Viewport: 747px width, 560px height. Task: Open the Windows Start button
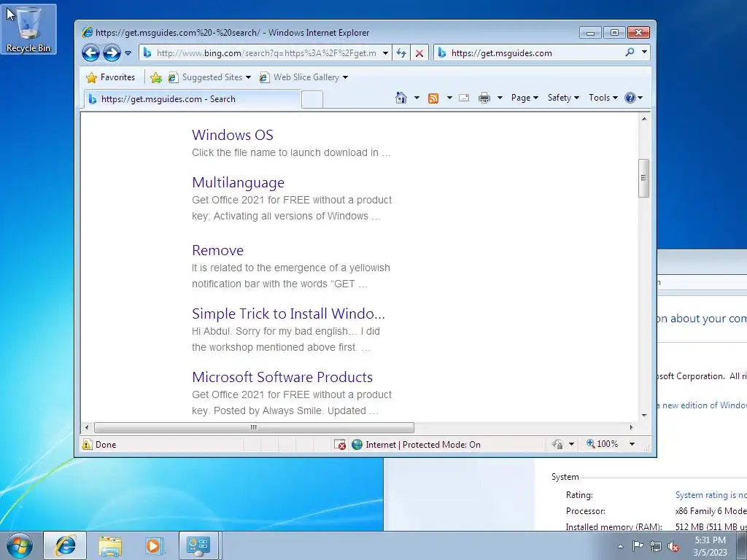point(20,545)
